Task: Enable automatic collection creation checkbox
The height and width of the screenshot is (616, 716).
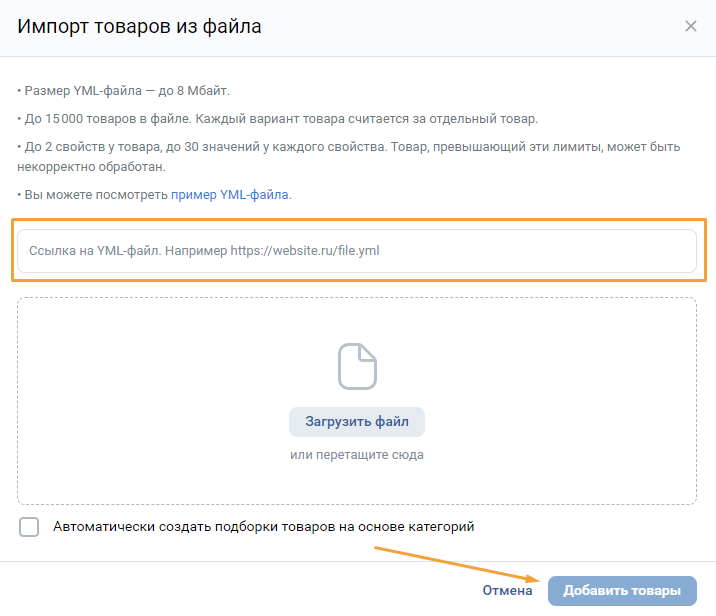Action: point(29,527)
